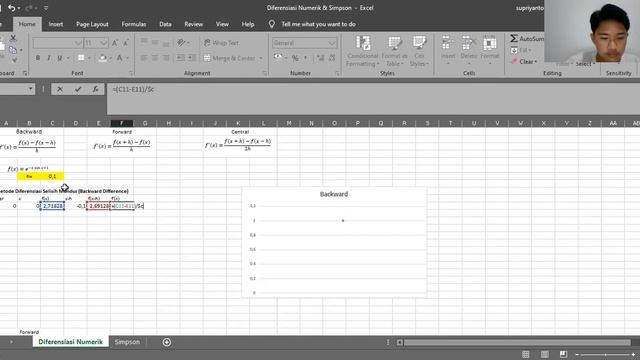The height and width of the screenshot is (360, 640).
Task: Click the Format Painter brush
Action: pos(15,60)
